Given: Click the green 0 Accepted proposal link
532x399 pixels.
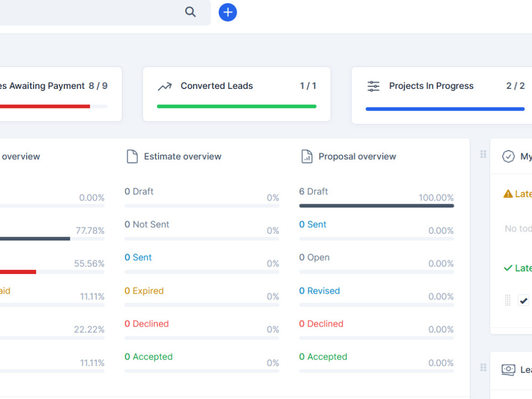Looking at the screenshot, I should [x=323, y=357].
